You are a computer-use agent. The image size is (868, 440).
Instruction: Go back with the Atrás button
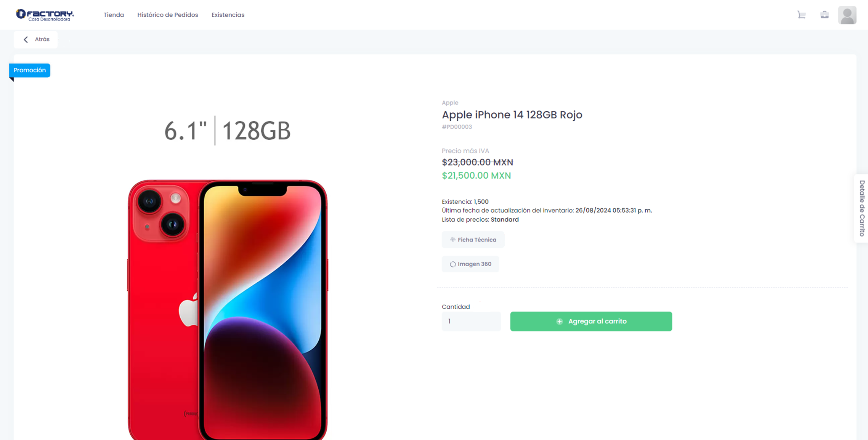click(36, 39)
